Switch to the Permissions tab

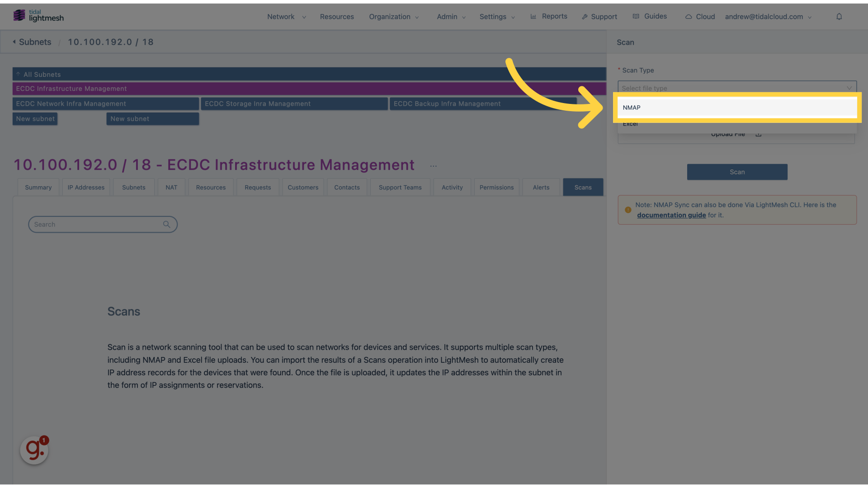click(496, 188)
